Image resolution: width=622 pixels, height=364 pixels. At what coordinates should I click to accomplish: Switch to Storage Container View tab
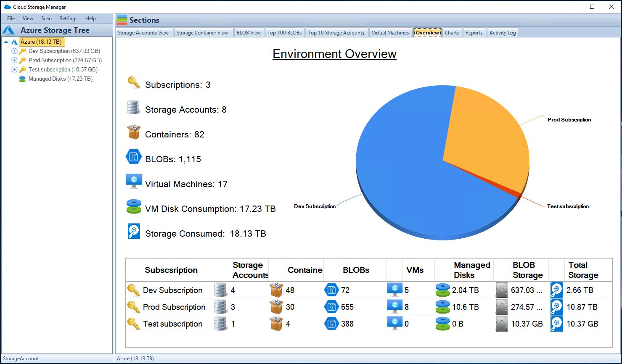coord(202,33)
